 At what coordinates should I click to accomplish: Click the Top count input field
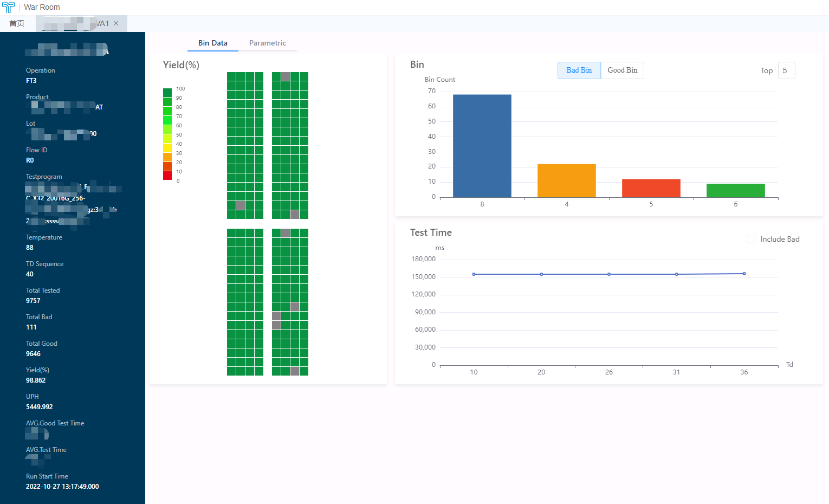coord(786,70)
